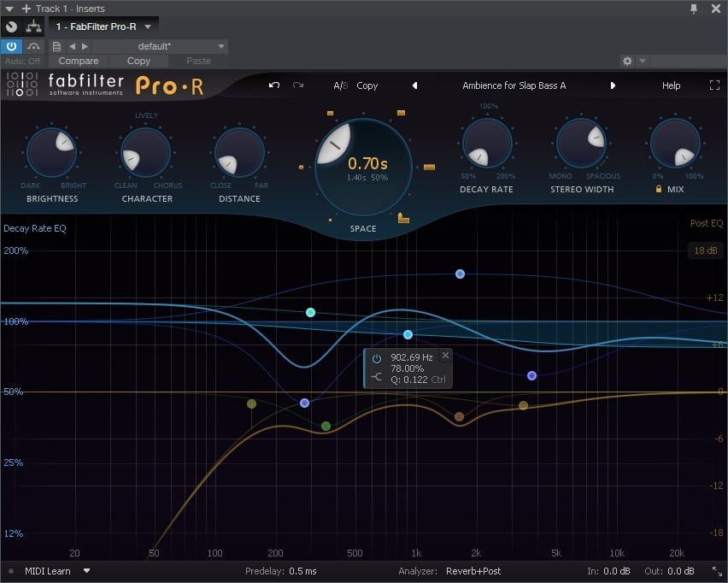Go to the next preset with the right arrow
This screenshot has width=728, height=583.
pos(613,85)
